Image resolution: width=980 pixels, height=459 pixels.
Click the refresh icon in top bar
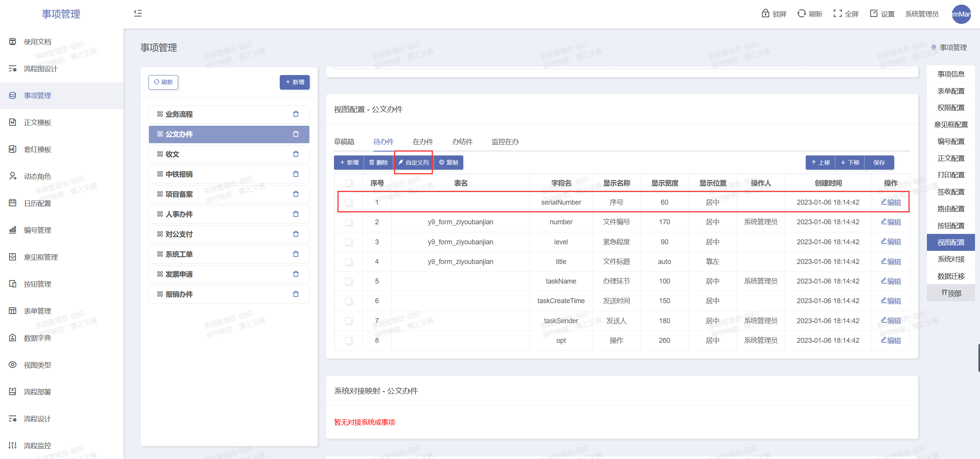pos(801,13)
